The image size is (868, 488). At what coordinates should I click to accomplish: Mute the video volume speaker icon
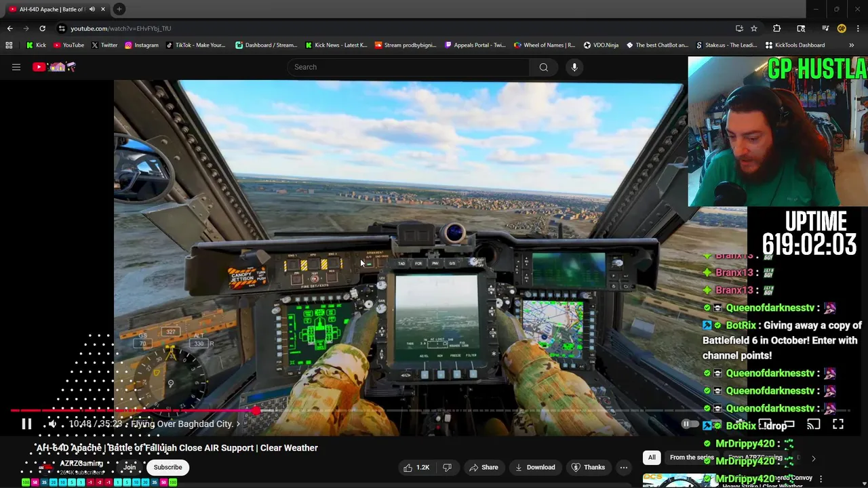[52, 424]
